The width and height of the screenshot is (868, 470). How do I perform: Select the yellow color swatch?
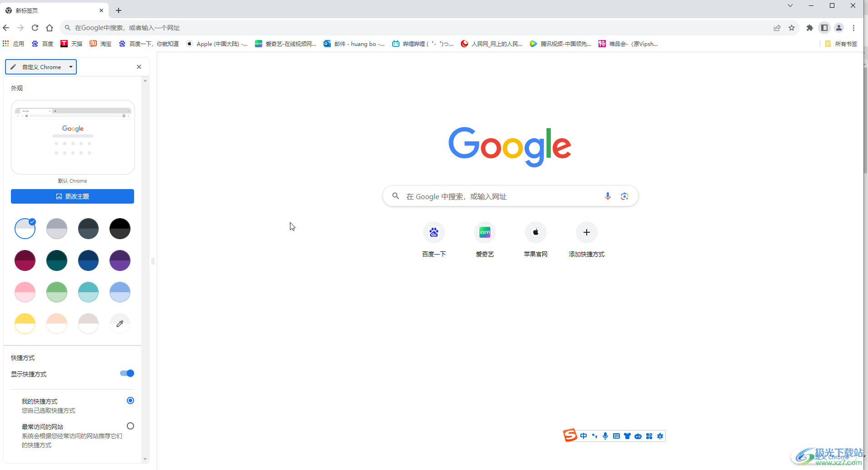(25, 324)
